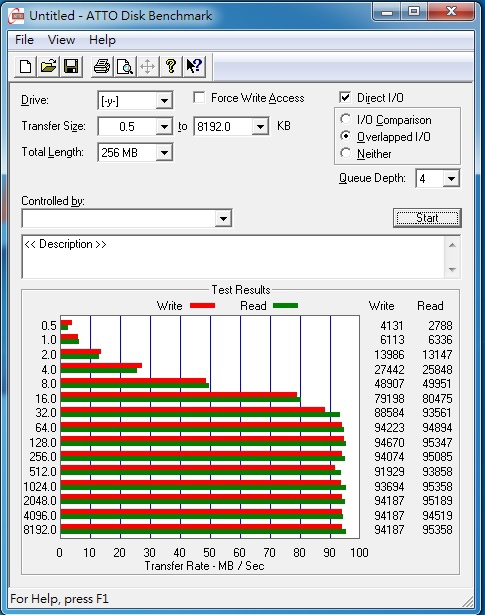Save benchmark results with floppy icon
Image resolution: width=485 pixels, height=615 pixels.
coord(71,66)
